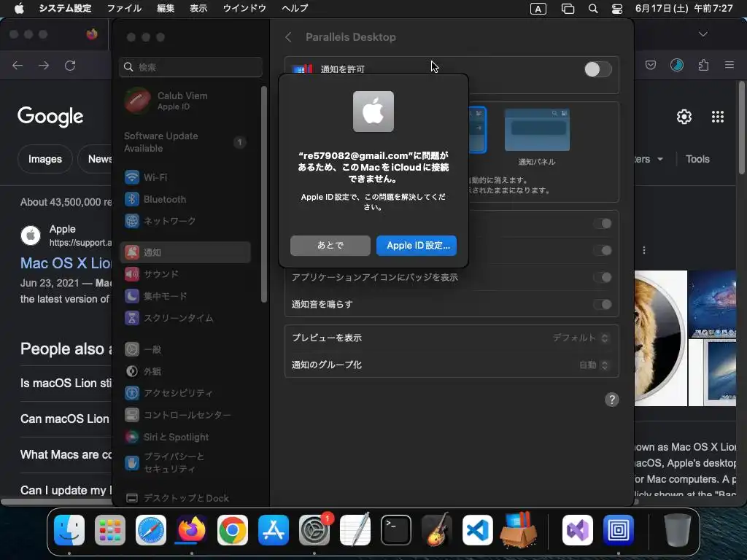Viewport: 747px width, 560px height.
Task: Open TextEdit from the Dock
Action: (355, 530)
